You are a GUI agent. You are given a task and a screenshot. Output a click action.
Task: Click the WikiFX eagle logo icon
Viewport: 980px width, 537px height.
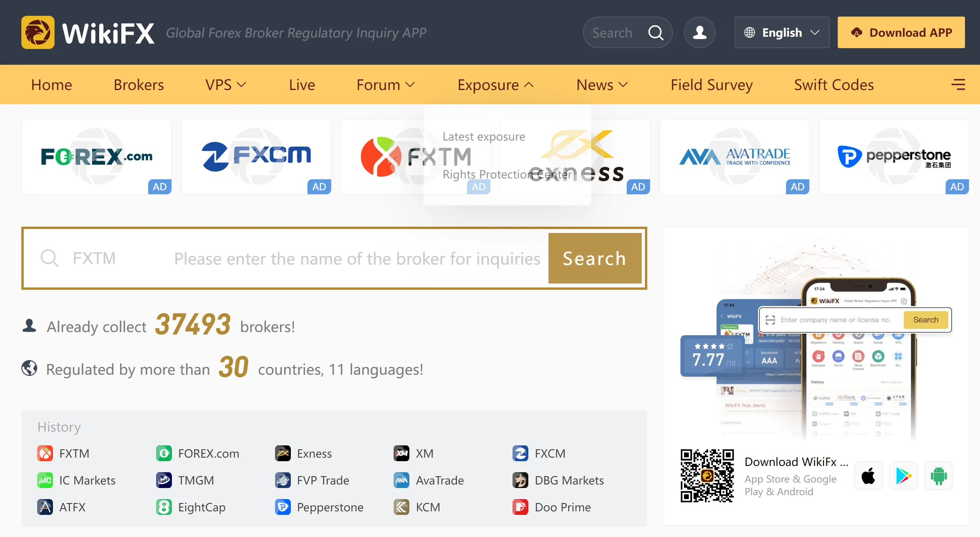tap(38, 32)
